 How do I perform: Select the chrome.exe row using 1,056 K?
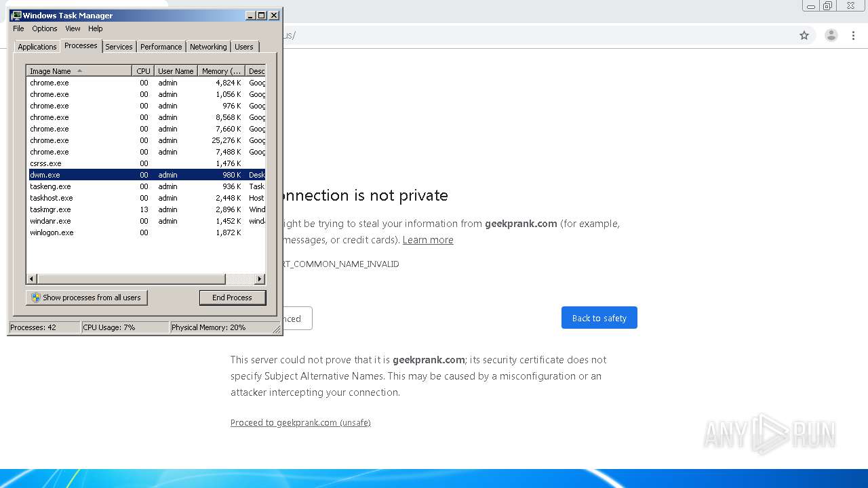(146, 94)
